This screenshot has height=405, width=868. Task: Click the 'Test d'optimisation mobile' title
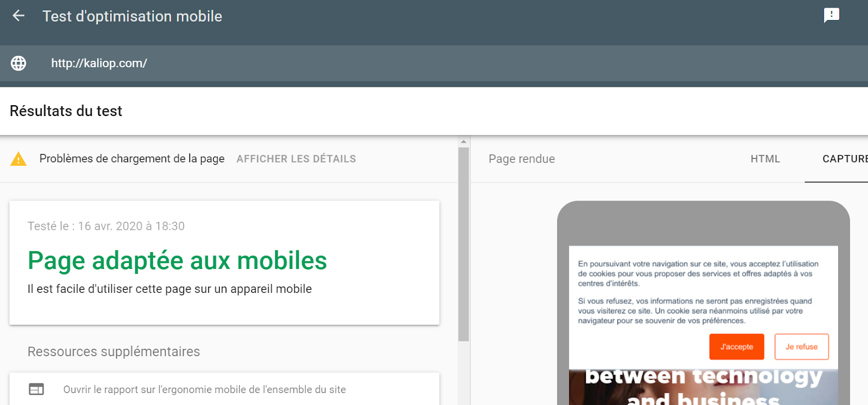click(132, 16)
